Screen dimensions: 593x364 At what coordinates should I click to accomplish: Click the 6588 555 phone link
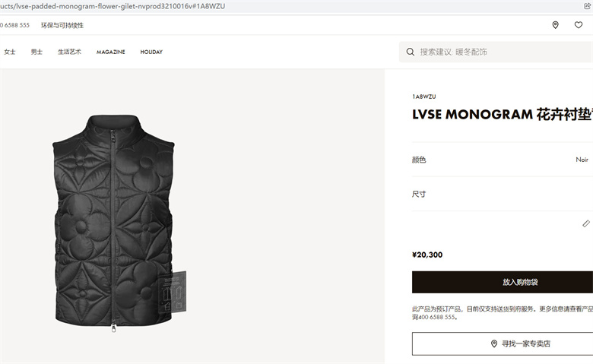[14, 25]
